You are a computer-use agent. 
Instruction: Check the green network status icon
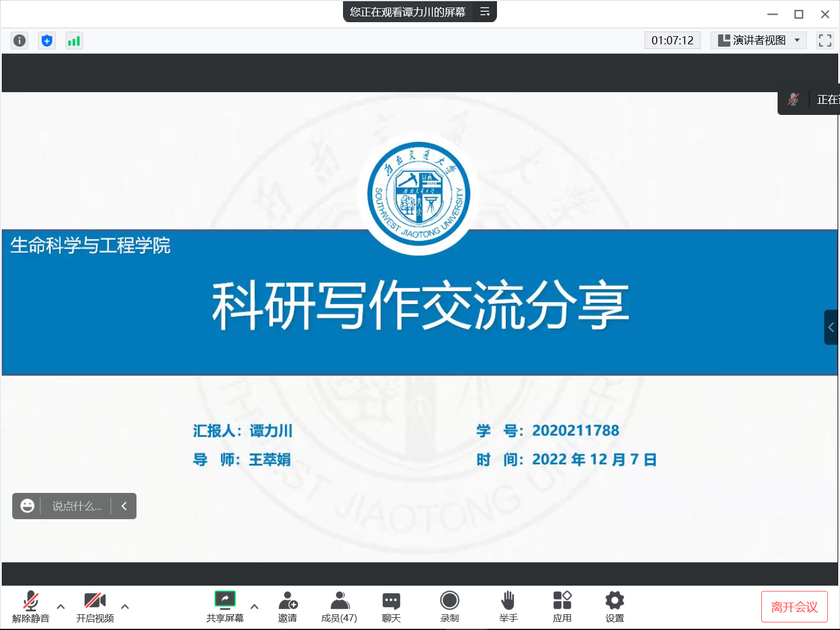(x=74, y=40)
